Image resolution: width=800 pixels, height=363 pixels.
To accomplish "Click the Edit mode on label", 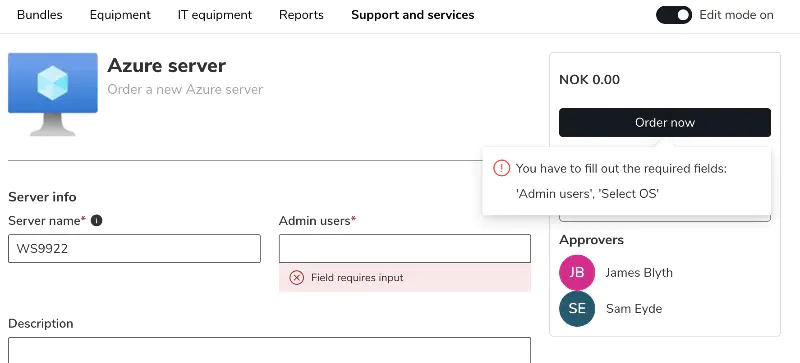I will pyautogui.click(x=736, y=15).
